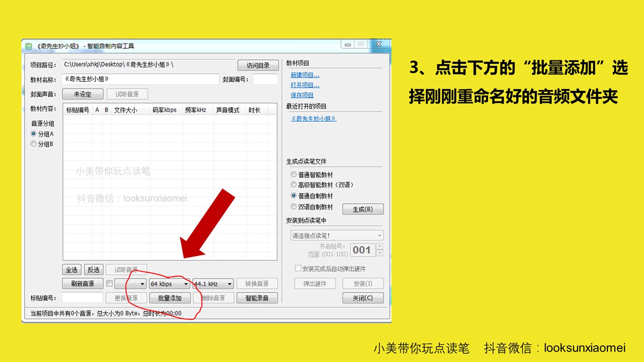The width and height of the screenshot is (644, 362).
Task: Select the 分组B radio button
Action: point(34,144)
